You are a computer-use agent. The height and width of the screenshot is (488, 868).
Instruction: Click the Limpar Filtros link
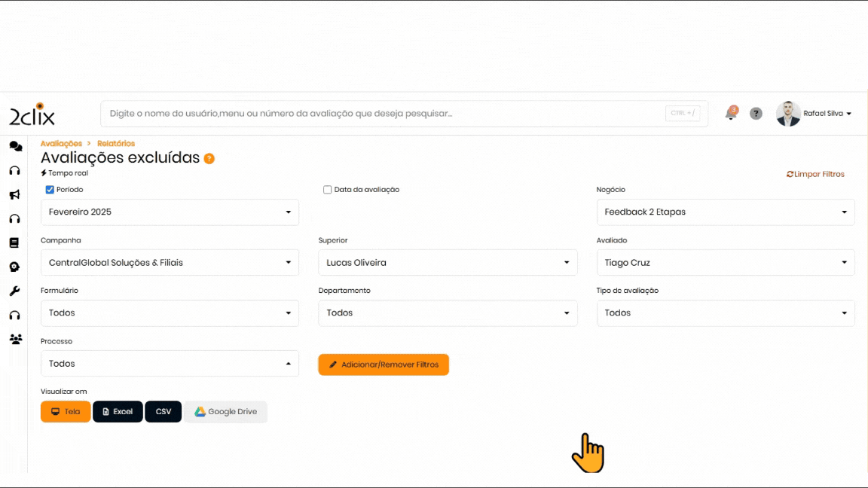pos(815,174)
